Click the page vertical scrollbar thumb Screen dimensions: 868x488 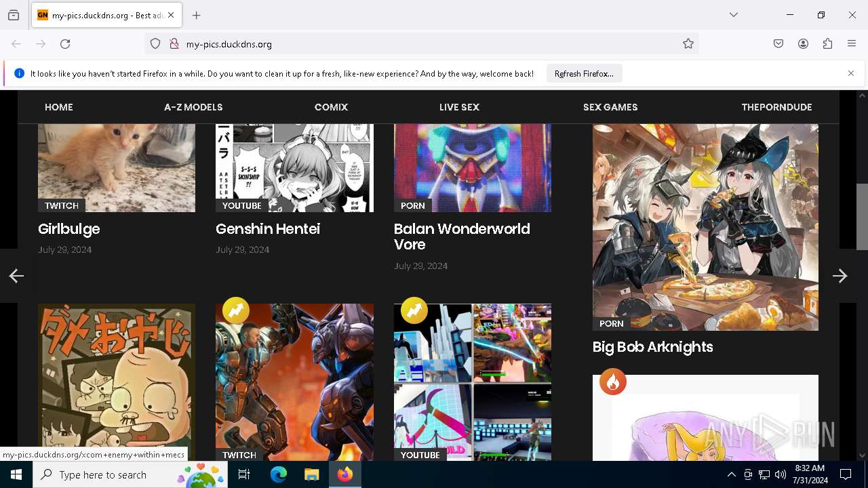click(x=862, y=217)
